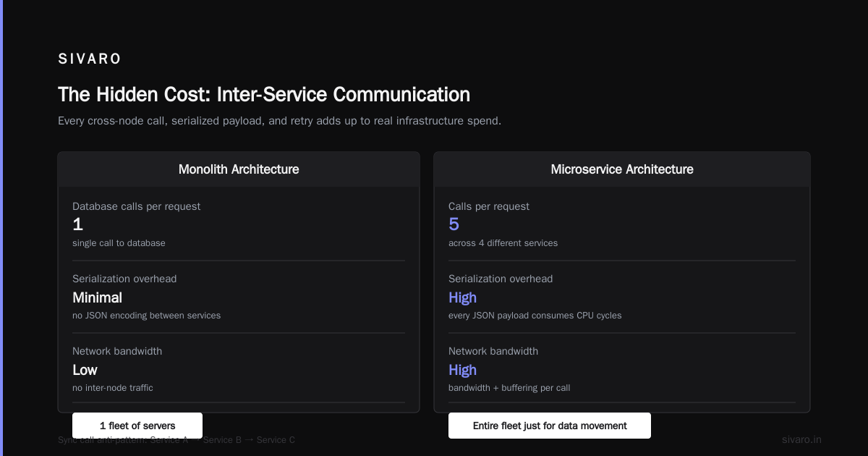Click 'every JSON payload consumes CPU cycles' note
This screenshot has width=868, height=456.
[535, 316]
